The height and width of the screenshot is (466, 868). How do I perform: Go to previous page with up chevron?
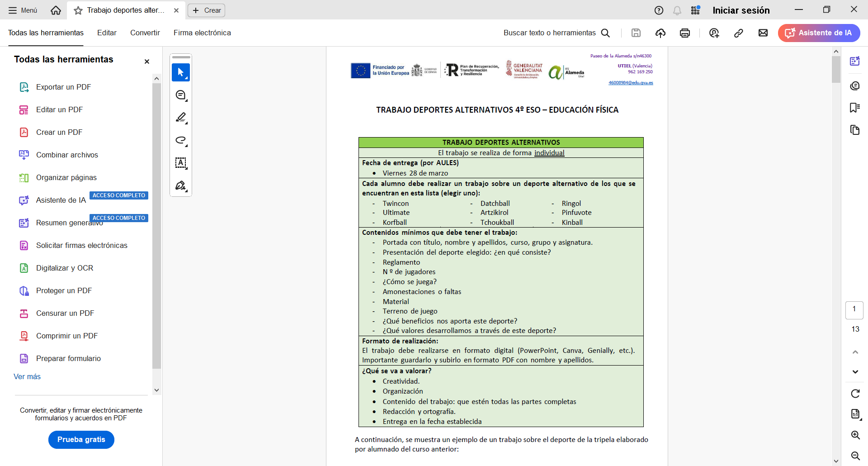click(855, 352)
